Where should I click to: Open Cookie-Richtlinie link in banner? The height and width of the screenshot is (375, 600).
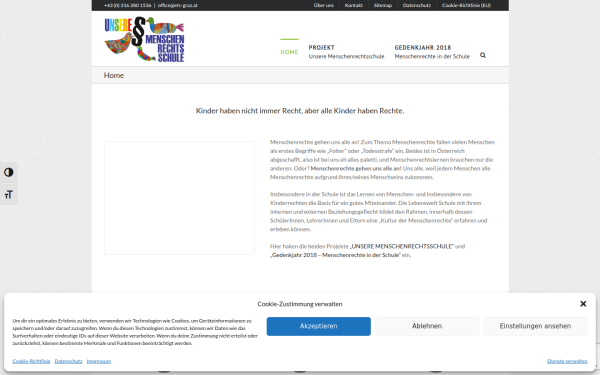[31, 361]
